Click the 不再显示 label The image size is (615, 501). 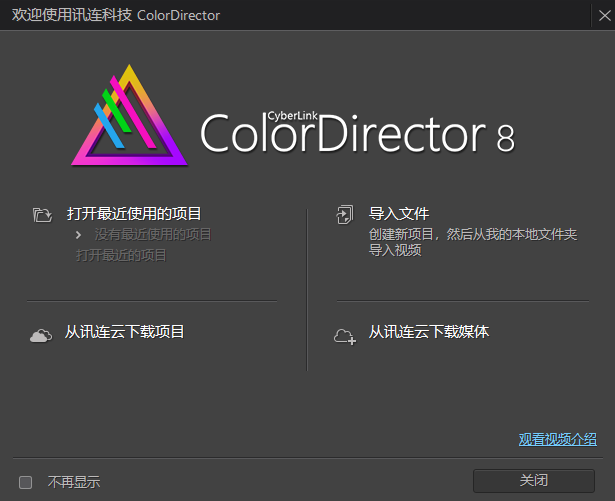tap(74, 482)
